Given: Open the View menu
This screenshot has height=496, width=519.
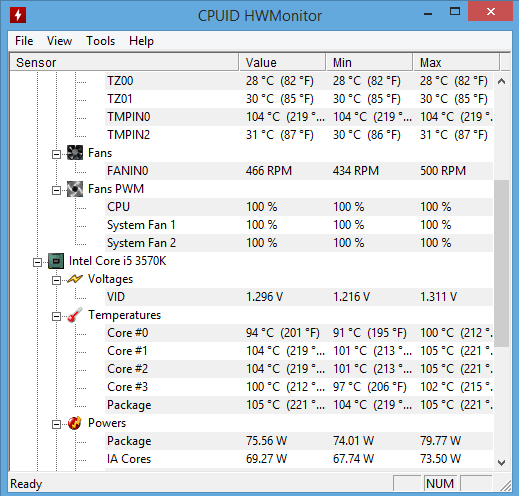Looking at the screenshot, I should 59,41.
